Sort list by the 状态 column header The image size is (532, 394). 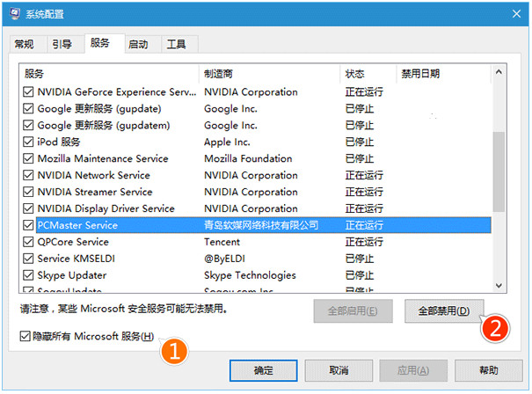coord(367,74)
